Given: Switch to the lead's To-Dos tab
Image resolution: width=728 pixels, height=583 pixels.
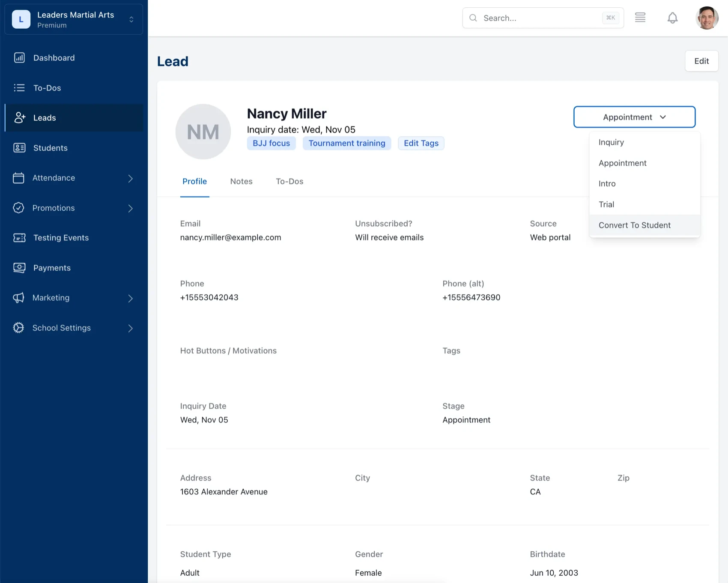Looking at the screenshot, I should [x=289, y=181].
